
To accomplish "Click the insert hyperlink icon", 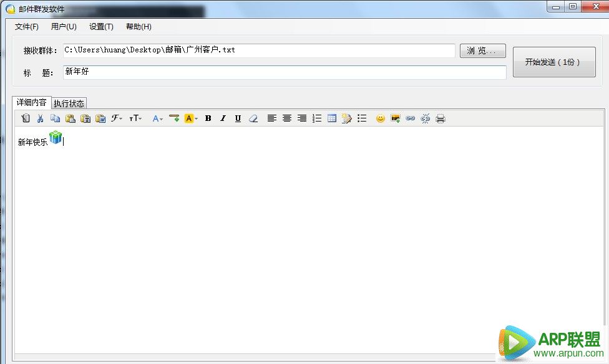I will (x=410, y=118).
